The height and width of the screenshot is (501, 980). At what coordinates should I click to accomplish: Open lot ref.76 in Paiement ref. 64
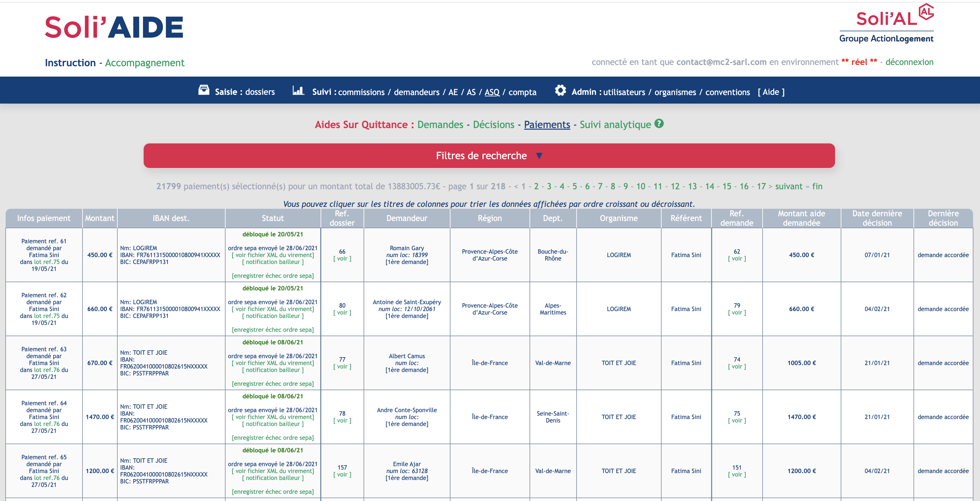(x=47, y=424)
